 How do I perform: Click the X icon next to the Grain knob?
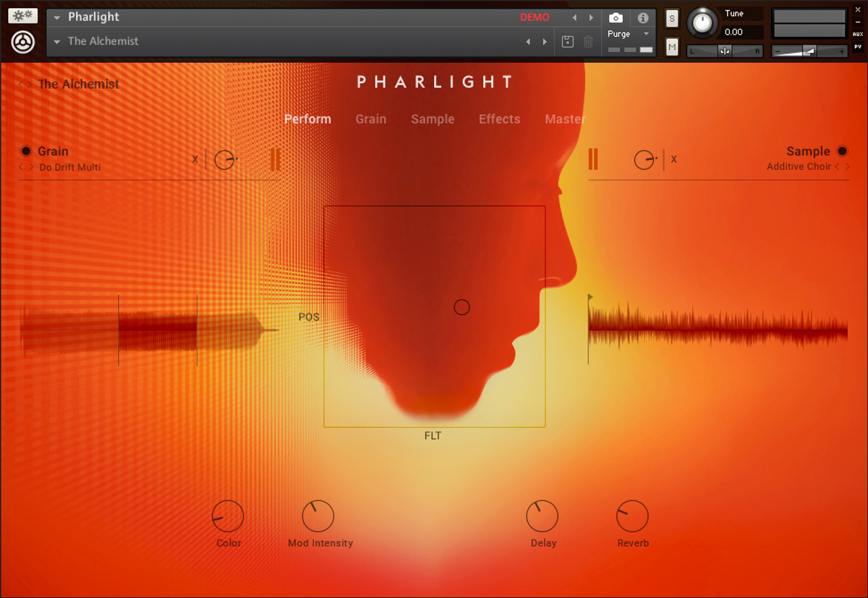[195, 159]
